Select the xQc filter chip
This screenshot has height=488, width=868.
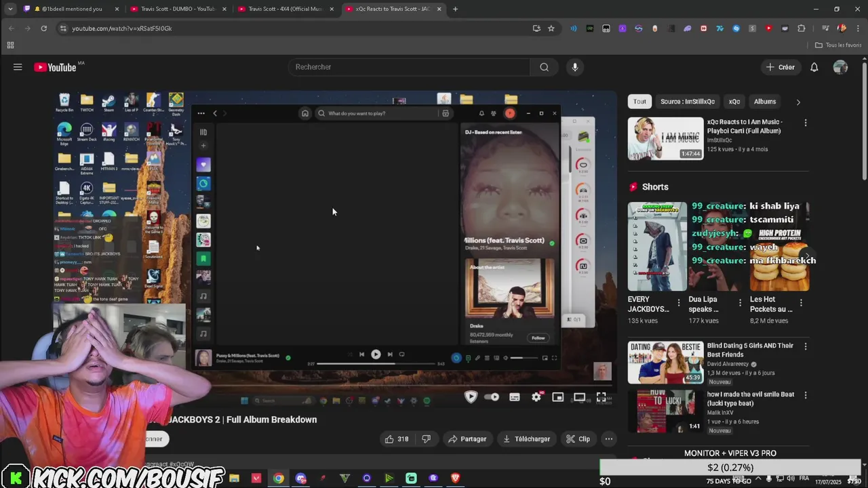pos(734,102)
